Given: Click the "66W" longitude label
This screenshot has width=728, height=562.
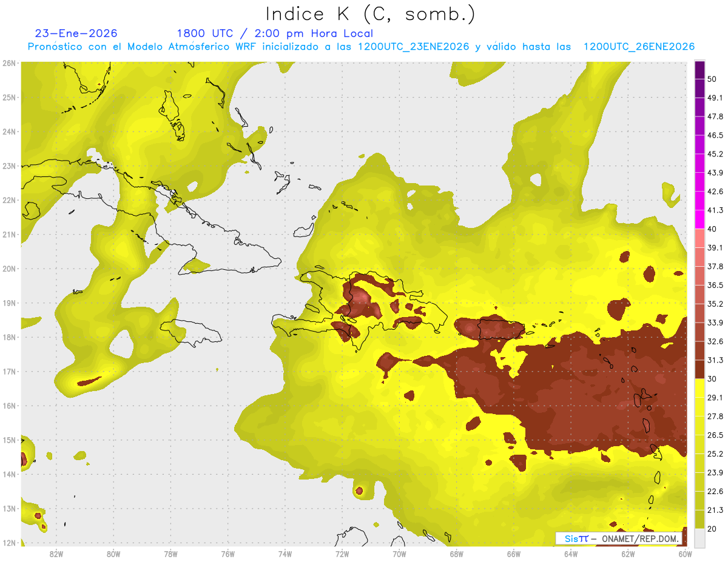Looking at the screenshot, I should pyautogui.click(x=514, y=554).
